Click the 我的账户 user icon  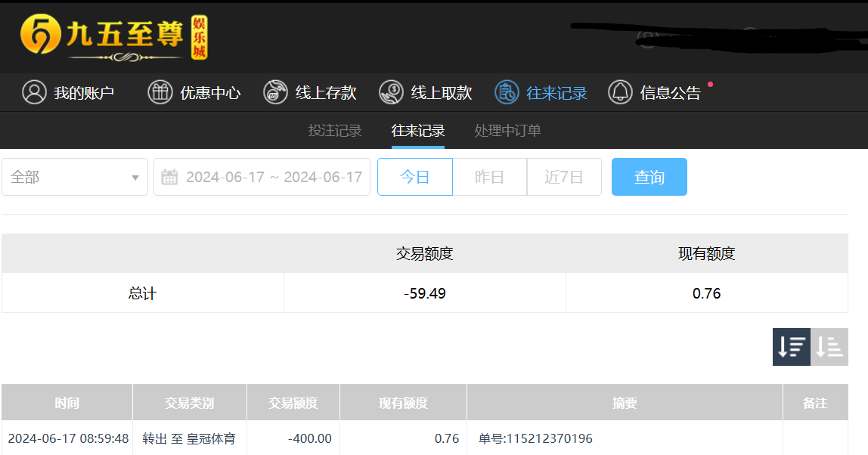[34, 92]
